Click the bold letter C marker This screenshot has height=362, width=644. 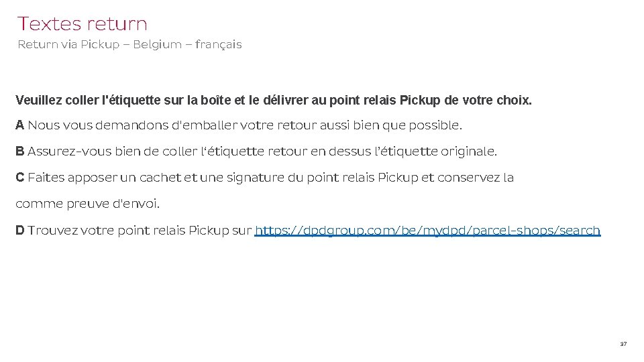point(20,178)
